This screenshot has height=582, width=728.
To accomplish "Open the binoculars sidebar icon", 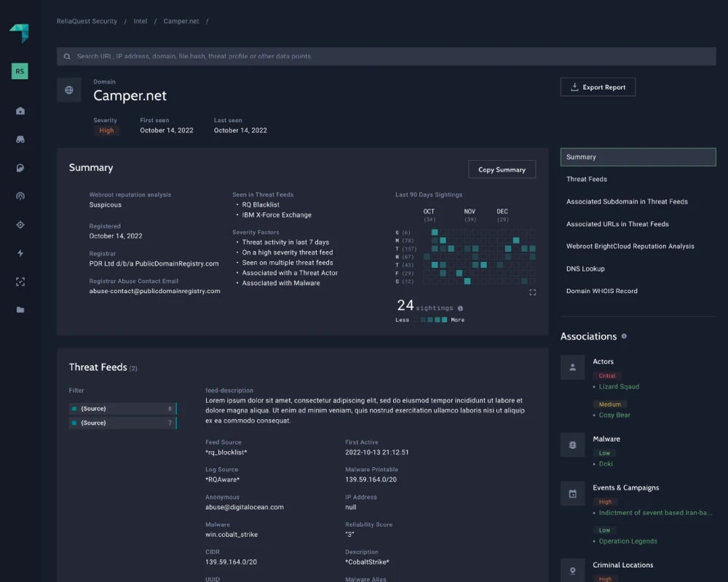I will pos(20,139).
